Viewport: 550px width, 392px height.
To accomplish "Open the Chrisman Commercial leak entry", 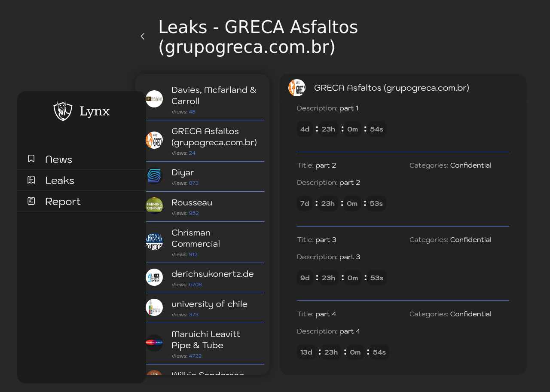I will (x=205, y=242).
